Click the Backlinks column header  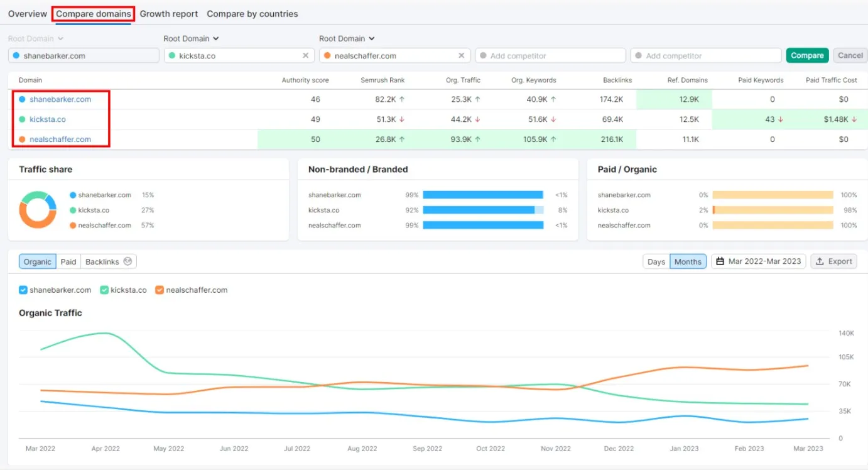[x=617, y=80]
